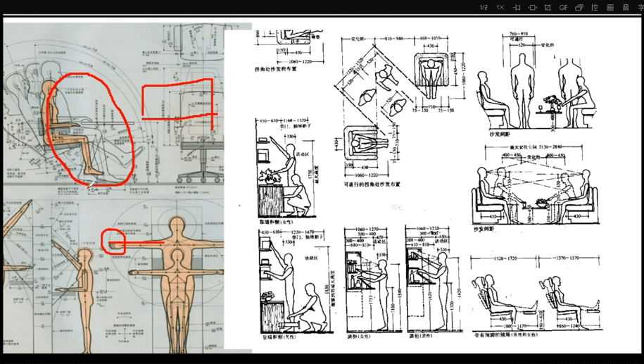Open the 控 control menu

[595, 7]
